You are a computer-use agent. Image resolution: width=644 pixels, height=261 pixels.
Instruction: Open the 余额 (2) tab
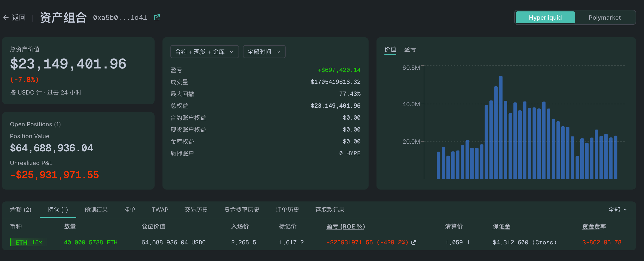tap(21, 209)
